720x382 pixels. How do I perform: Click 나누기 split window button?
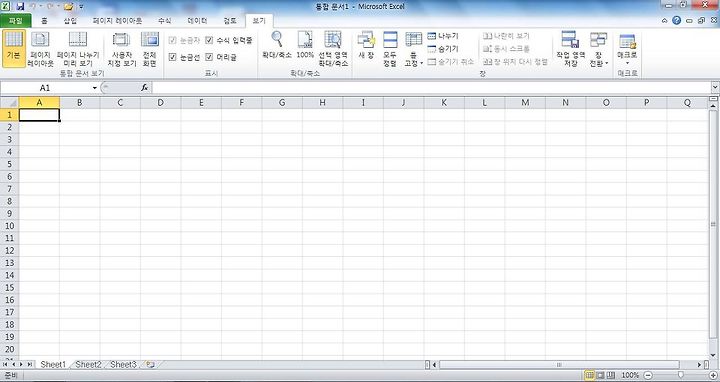[x=443, y=36]
